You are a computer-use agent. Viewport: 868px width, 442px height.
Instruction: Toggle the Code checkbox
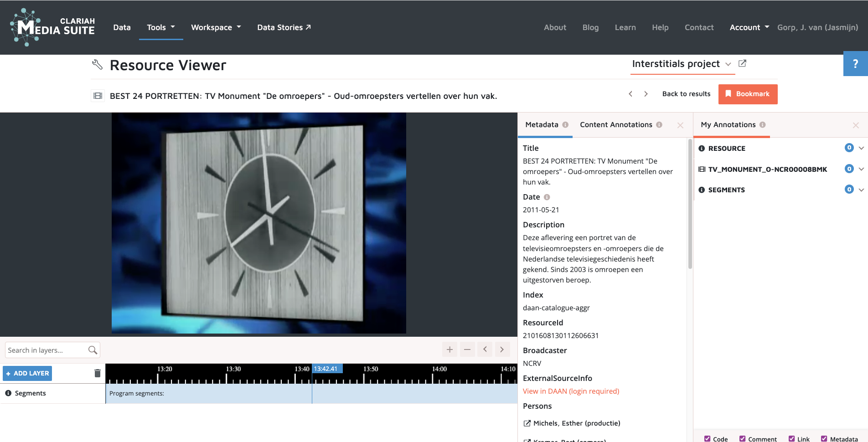(707, 438)
